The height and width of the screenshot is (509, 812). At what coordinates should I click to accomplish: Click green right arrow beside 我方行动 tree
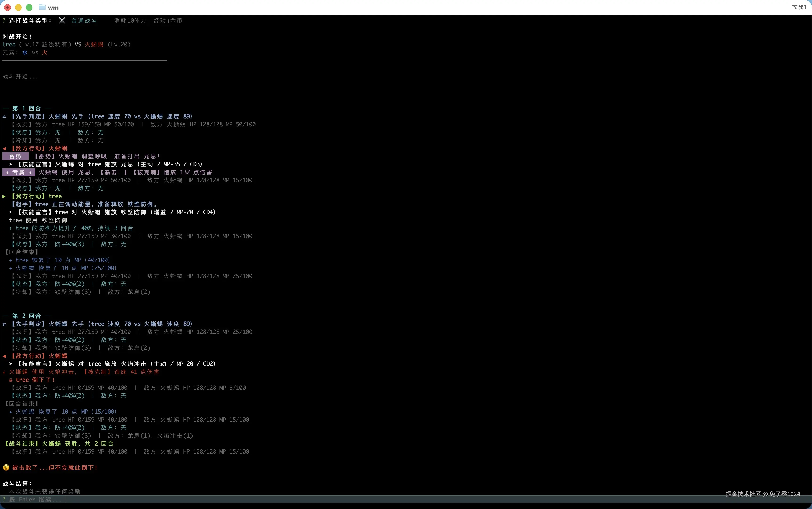(4, 196)
